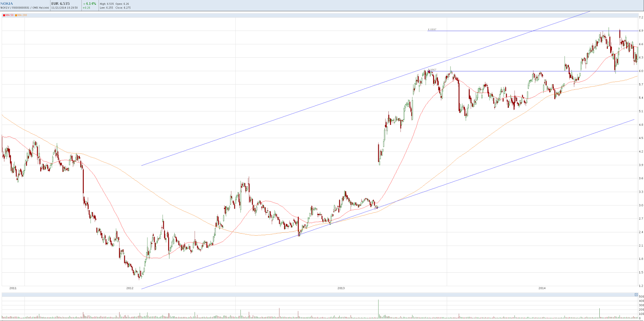
Task: Click the +0.26 absolute change value
Action: [x=87, y=8]
